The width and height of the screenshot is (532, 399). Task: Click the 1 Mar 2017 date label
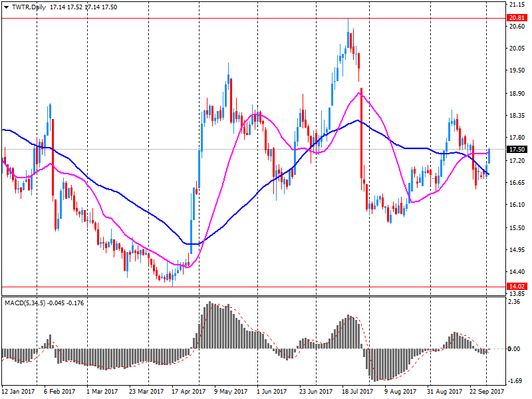102,392
